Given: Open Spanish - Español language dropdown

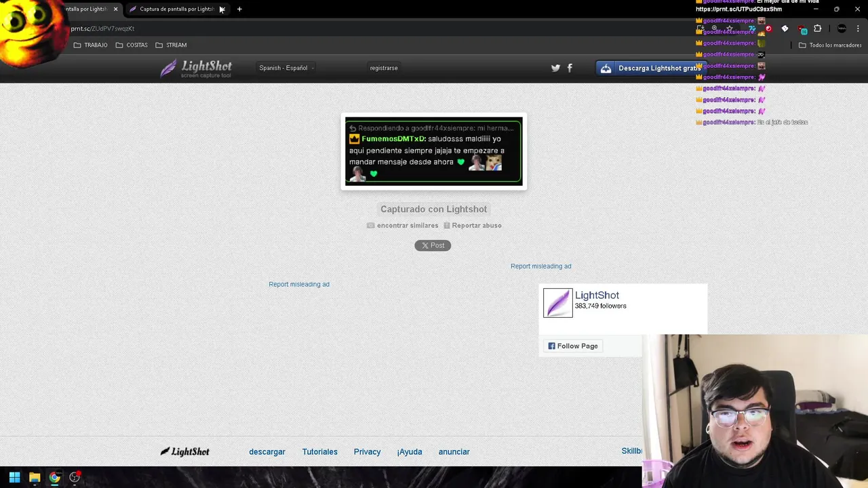Looking at the screenshot, I should (x=285, y=68).
